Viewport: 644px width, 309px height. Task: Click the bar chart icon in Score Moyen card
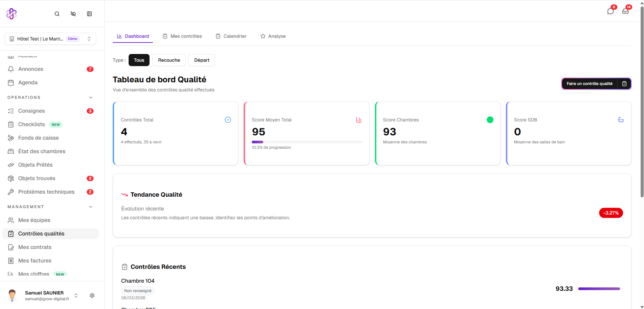359,120
